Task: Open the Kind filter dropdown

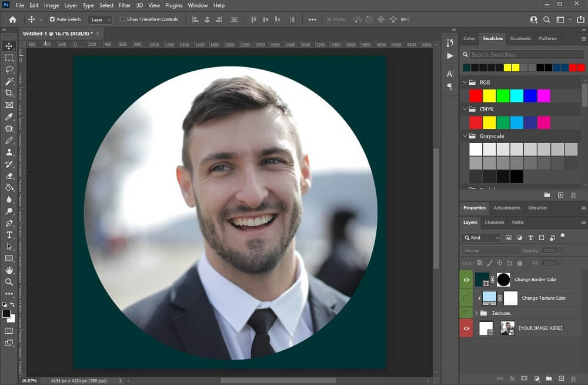Action: (x=482, y=238)
